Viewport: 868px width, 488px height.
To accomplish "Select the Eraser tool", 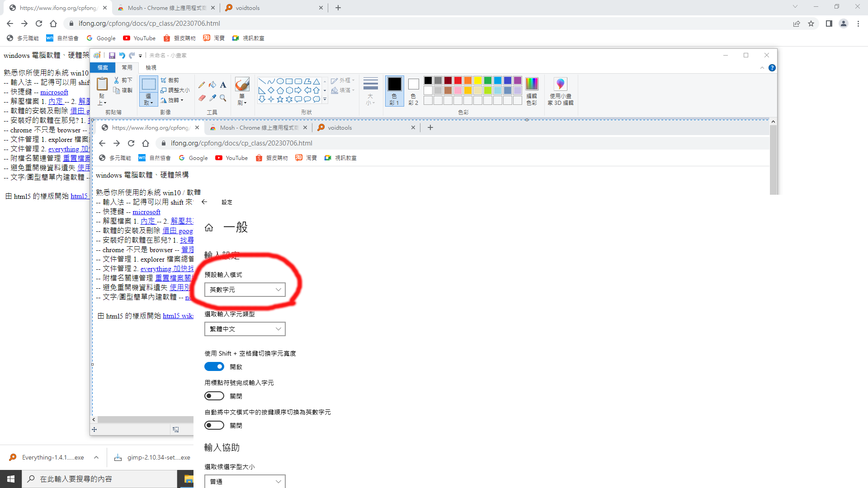I will click(x=202, y=98).
